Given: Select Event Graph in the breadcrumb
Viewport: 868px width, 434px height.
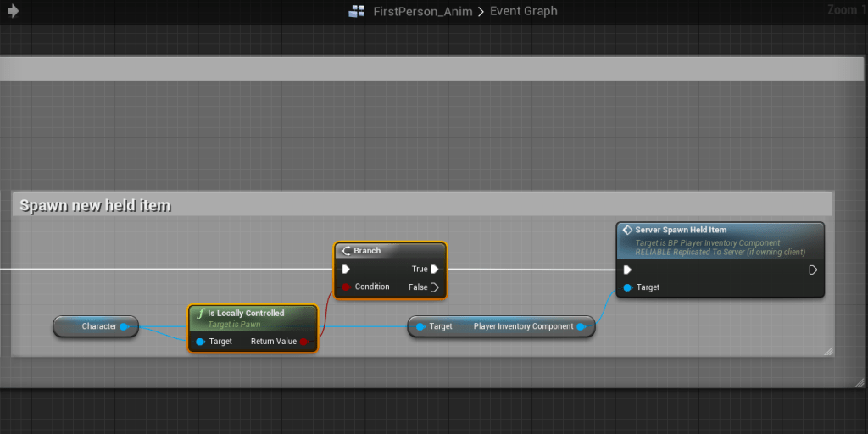Looking at the screenshot, I should [523, 12].
